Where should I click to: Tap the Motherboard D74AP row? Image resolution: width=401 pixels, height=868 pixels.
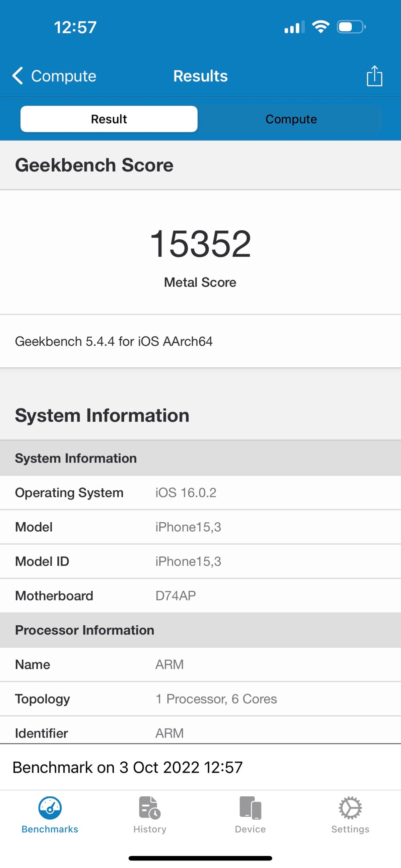pos(200,596)
